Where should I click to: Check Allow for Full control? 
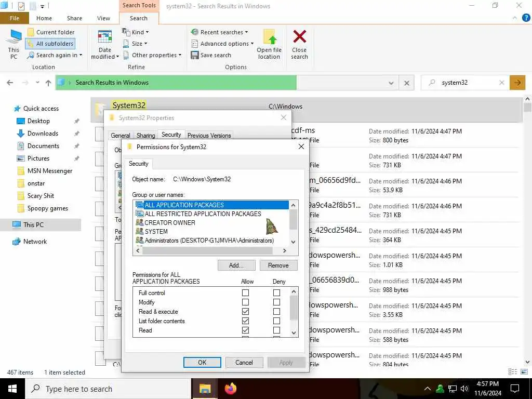click(x=245, y=292)
